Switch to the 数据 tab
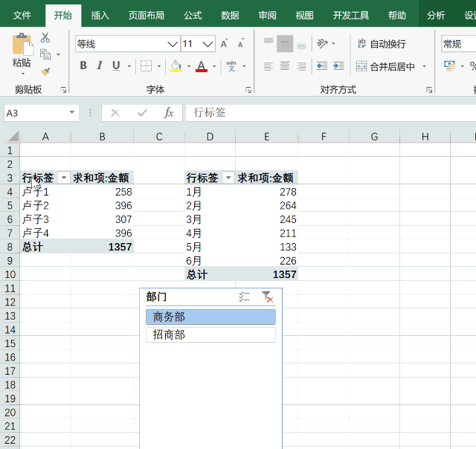The image size is (476, 449). (x=230, y=15)
